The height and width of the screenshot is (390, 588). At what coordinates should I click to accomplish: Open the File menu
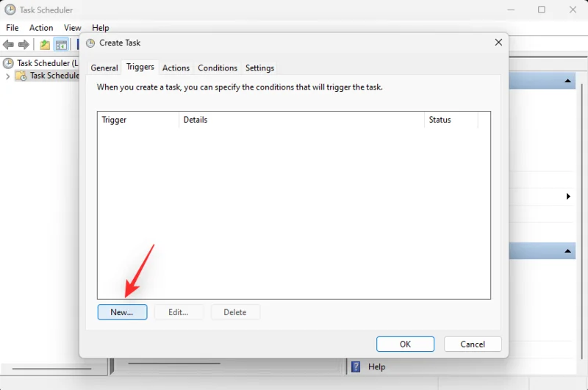12,28
